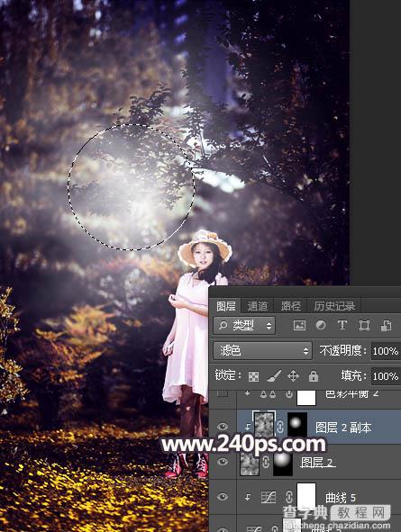Image resolution: width=401 pixels, height=532 pixels.
Task: Select texture thumbnail of 图层 2 副本
Action: (264, 425)
